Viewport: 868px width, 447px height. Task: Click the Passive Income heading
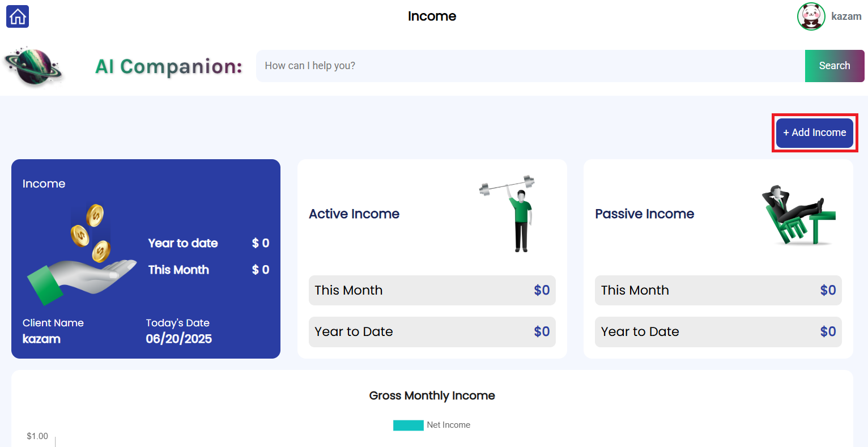click(x=644, y=214)
